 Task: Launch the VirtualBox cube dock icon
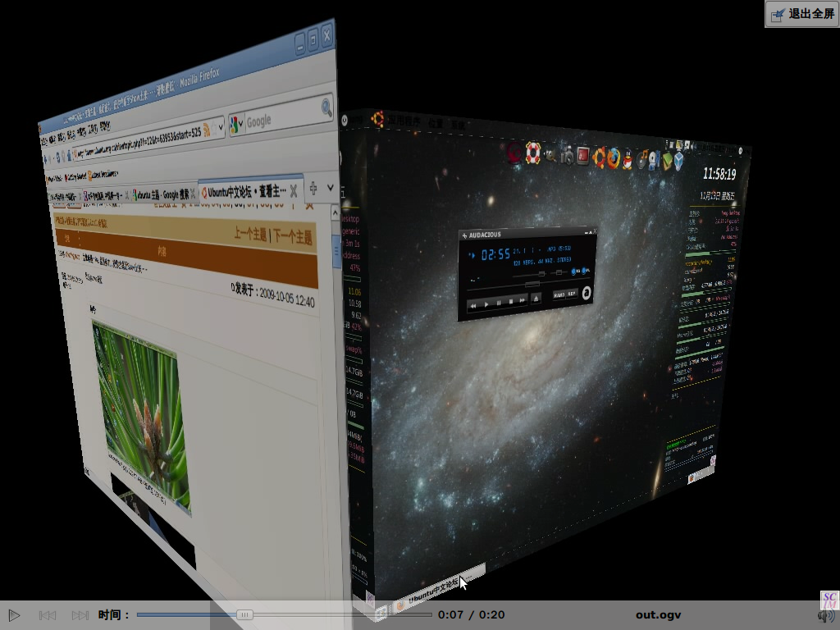(678, 162)
